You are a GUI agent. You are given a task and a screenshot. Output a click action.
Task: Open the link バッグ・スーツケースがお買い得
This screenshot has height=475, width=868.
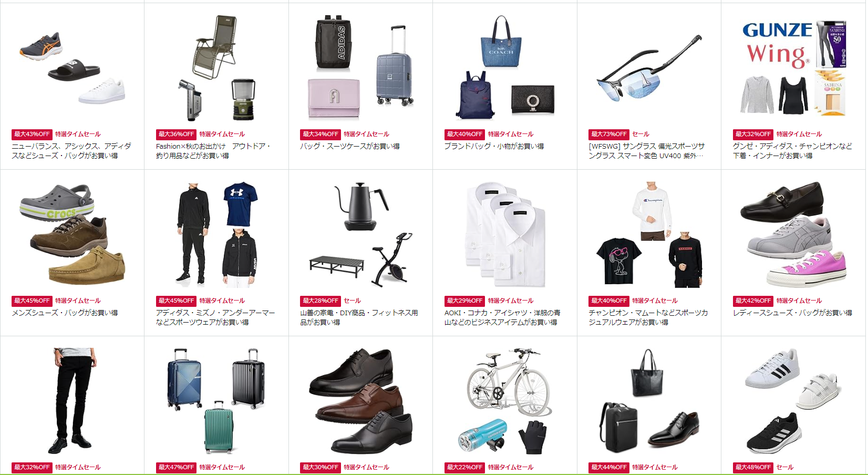pyautogui.click(x=350, y=146)
